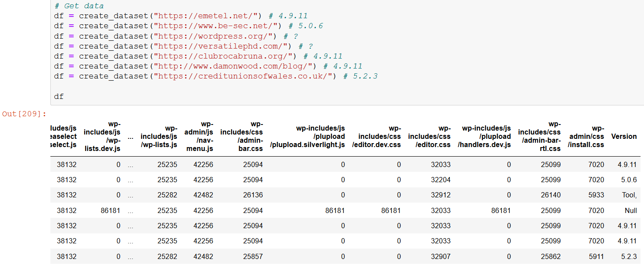Click the "# 4.9.11" comment on emetel line
Image resolution: width=644 pixels, height=272 pixels.
tap(288, 16)
